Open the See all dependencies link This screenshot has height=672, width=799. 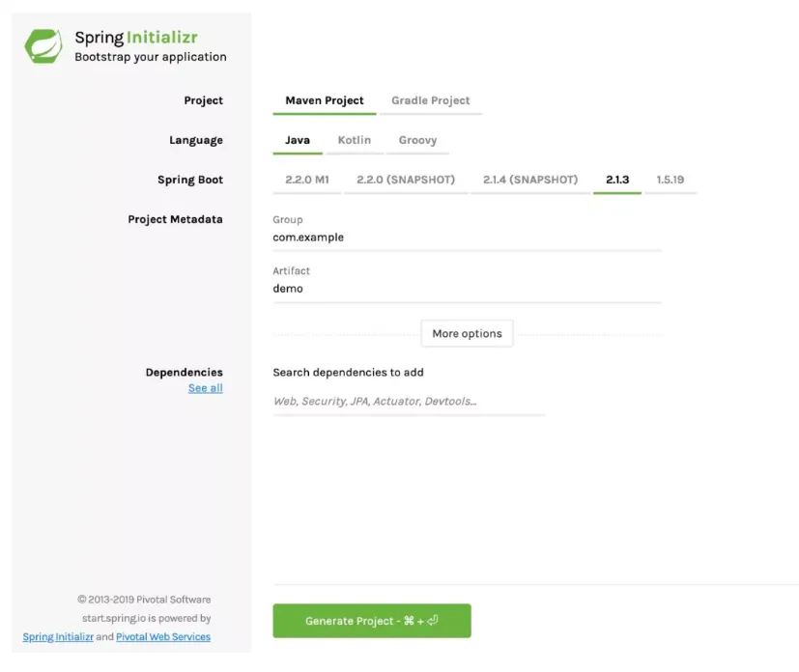(x=205, y=388)
